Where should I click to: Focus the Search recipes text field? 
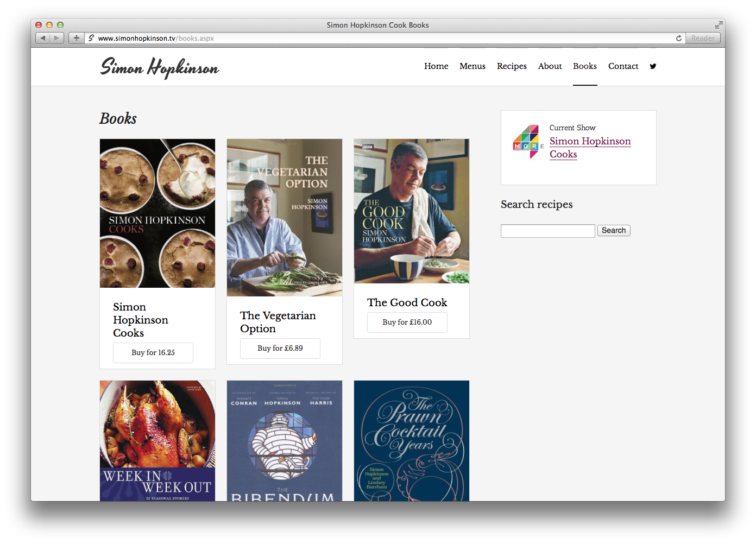pyautogui.click(x=547, y=231)
